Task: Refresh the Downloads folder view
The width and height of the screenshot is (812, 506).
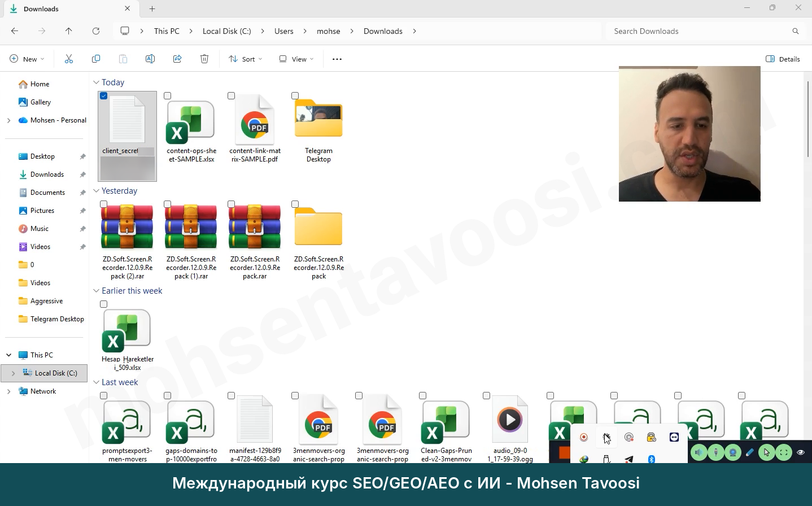Action: [96, 31]
